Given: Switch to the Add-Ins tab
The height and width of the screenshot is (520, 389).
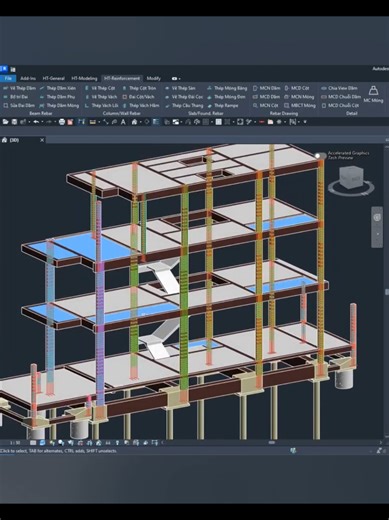Looking at the screenshot, I should [28, 79].
